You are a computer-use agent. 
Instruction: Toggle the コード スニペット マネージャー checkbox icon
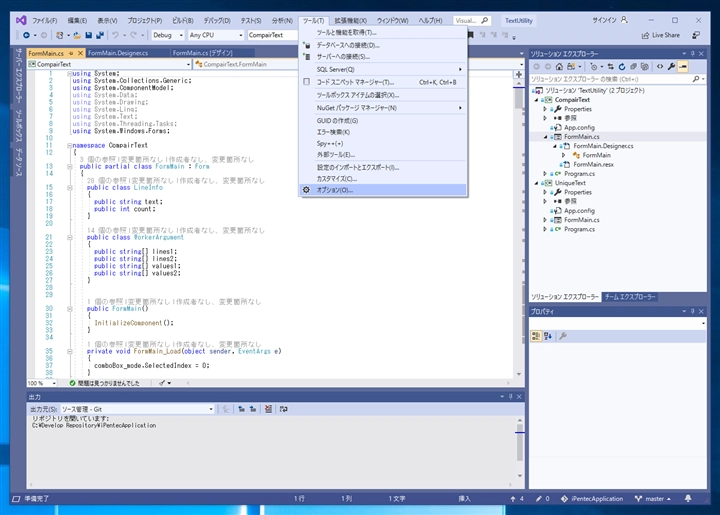tap(306, 82)
